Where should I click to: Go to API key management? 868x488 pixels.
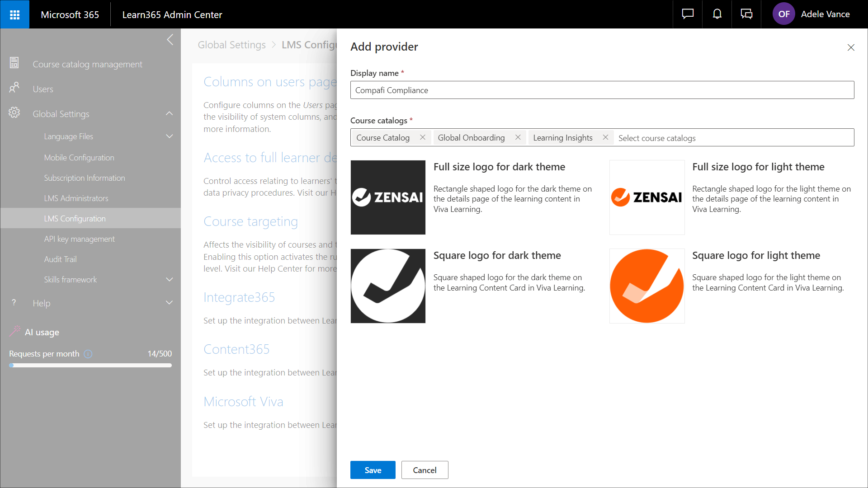79,239
